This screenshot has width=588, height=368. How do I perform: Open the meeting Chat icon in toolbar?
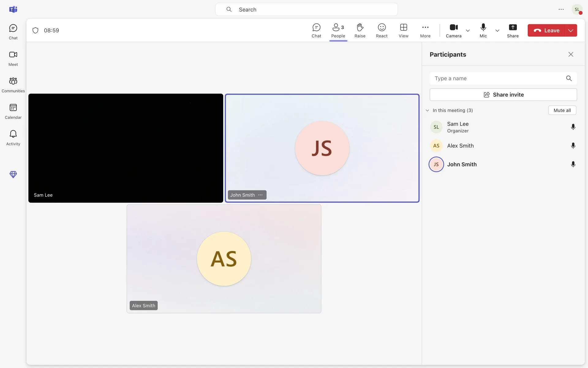[x=316, y=30]
